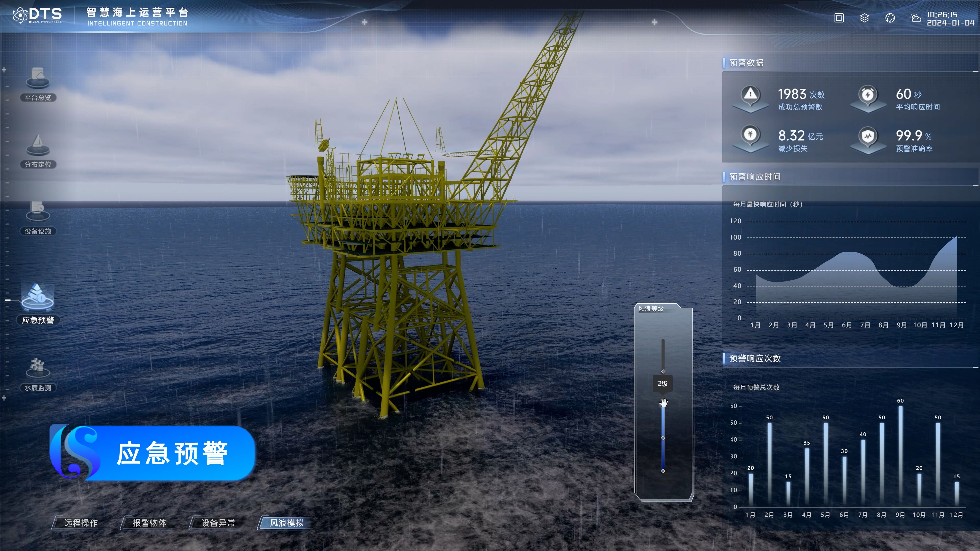The image size is (980, 551).
Task: Click the 2024-01-04 date display
Action: click(950, 23)
